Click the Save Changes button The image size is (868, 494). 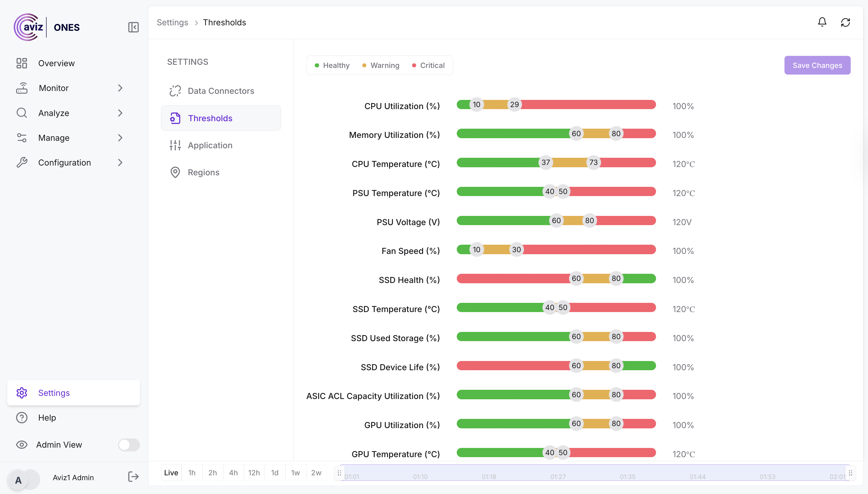coord(817,65)
